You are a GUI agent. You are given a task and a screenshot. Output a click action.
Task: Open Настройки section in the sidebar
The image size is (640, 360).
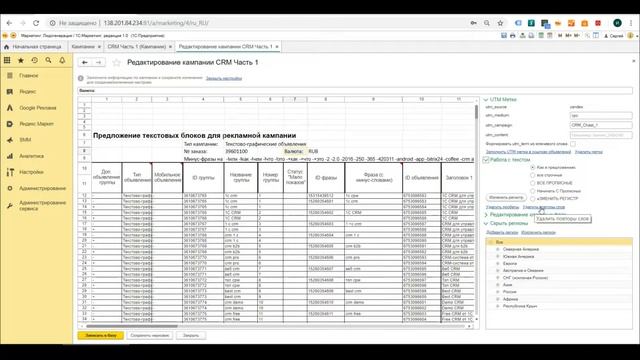(x=31, y=172)
